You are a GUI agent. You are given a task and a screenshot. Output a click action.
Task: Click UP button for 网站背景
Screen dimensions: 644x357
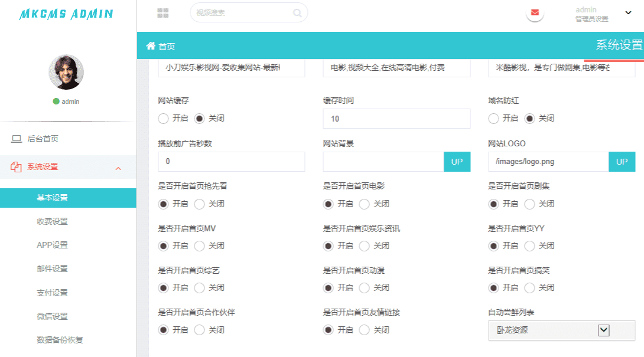pyautogui.click(x=457, y=162)
